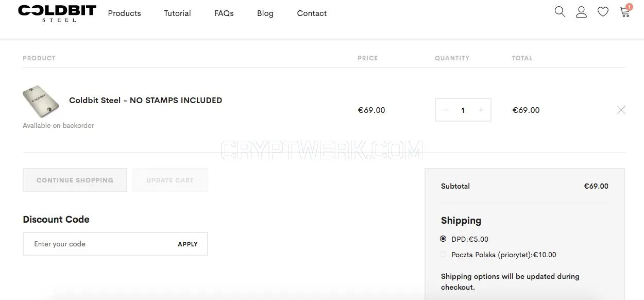
Task: Focus the discount code input field
Action: click(x=98, y=244)
